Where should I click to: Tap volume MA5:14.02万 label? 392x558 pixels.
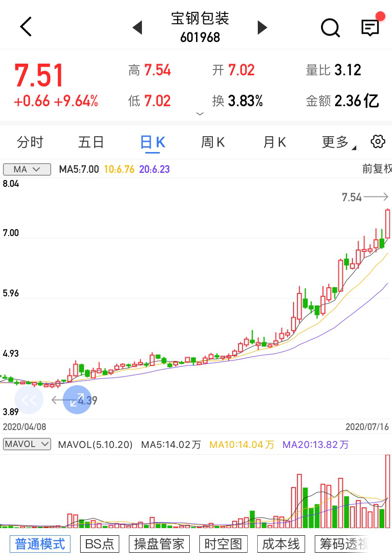click(171, 445)
